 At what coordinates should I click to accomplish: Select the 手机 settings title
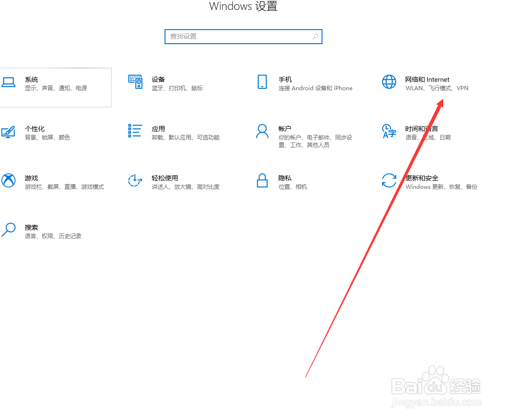285,79
